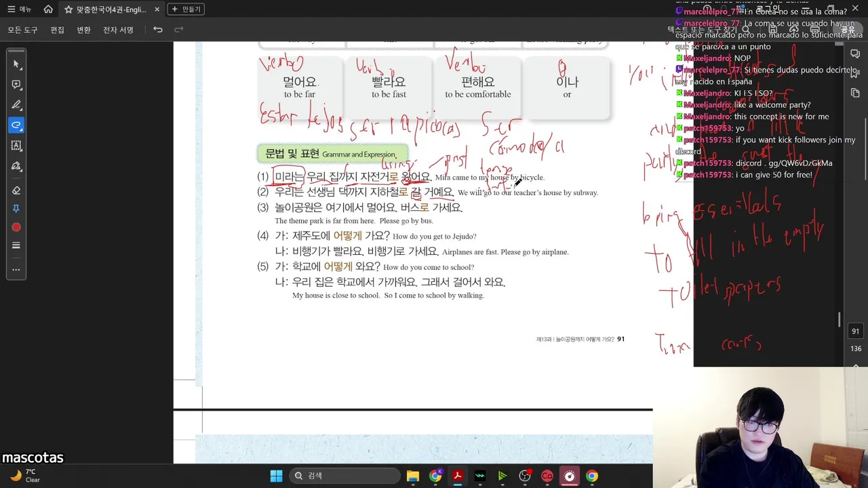
Task: Open Adobe Acrobat on the taskbar
Action: pyautogui.click(x=458, y=476)
